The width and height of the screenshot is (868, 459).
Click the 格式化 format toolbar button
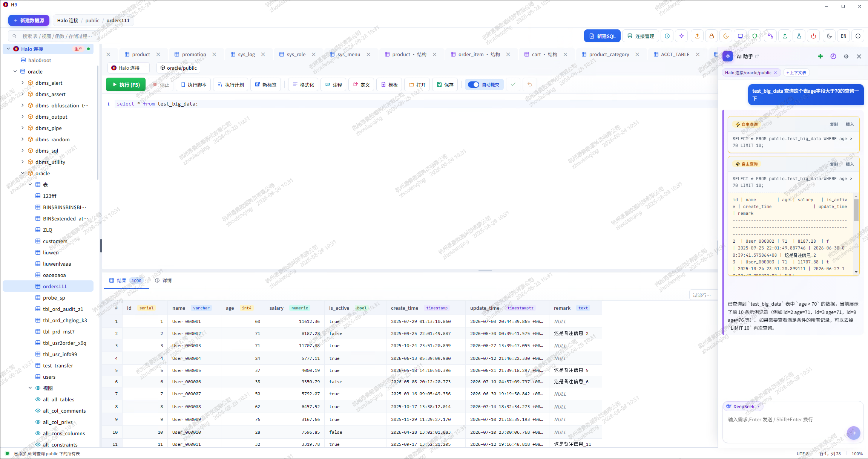[x=303, y=85]
